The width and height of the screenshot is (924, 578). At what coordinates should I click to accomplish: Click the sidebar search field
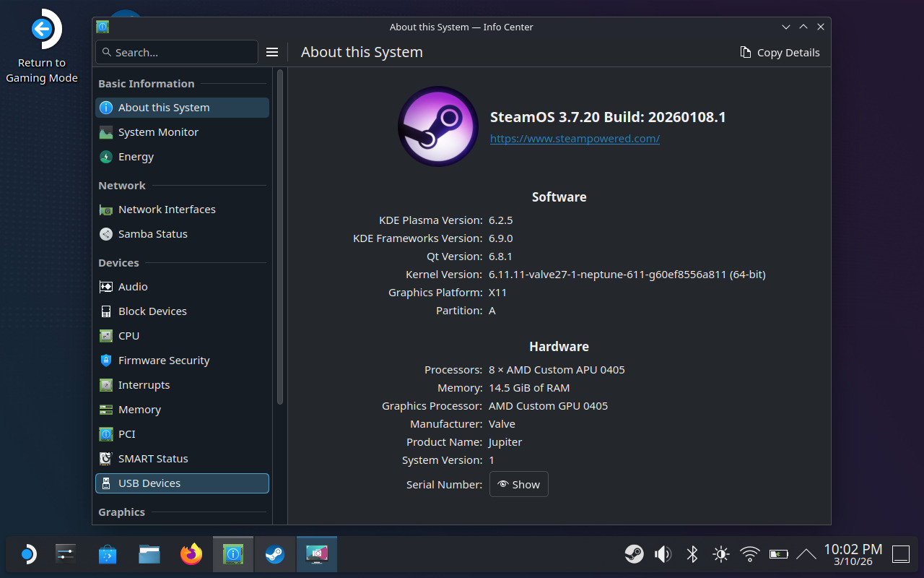pyautogui.click(x=177, y=52)
